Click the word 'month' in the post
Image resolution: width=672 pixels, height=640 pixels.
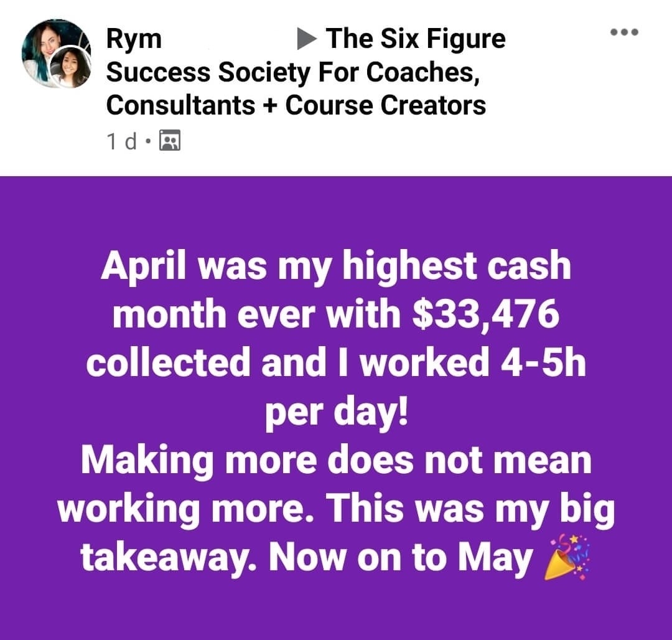pyautogui.click(x=169, y=314)
